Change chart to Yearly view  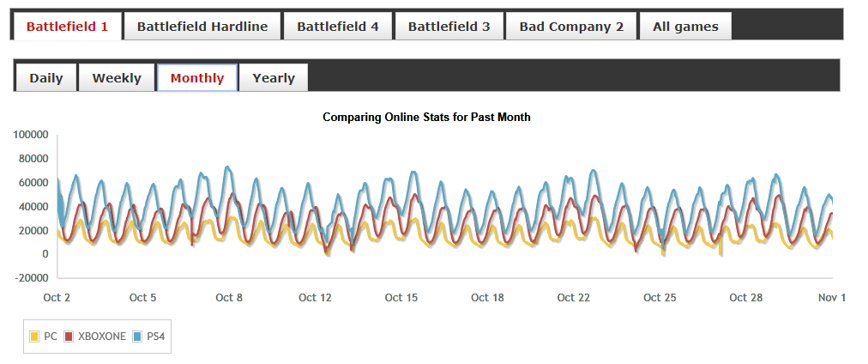274,78
